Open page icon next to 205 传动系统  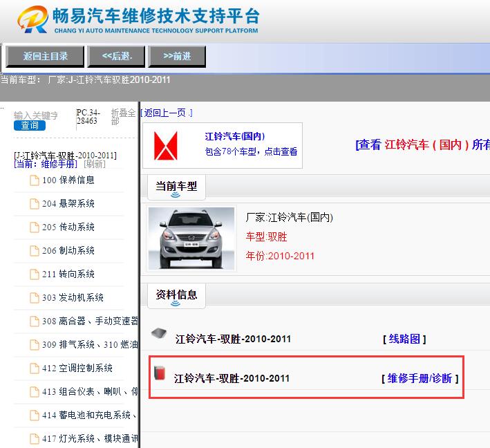click(35, 227)
